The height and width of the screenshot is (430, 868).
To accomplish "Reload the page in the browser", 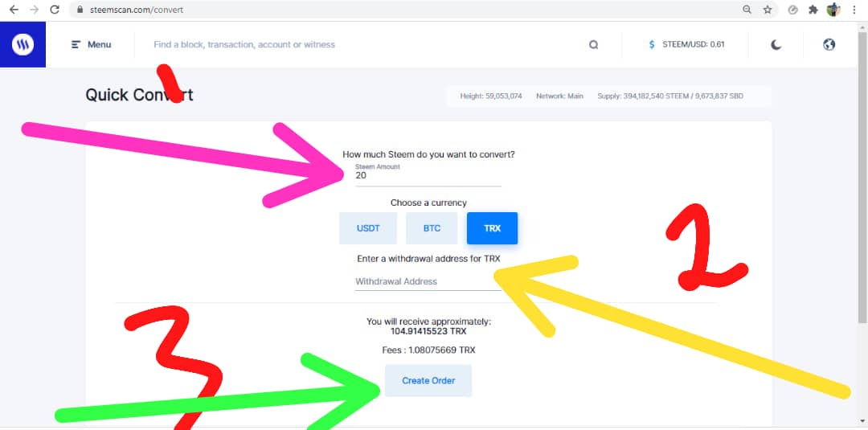I will click(x=55, y=10).
